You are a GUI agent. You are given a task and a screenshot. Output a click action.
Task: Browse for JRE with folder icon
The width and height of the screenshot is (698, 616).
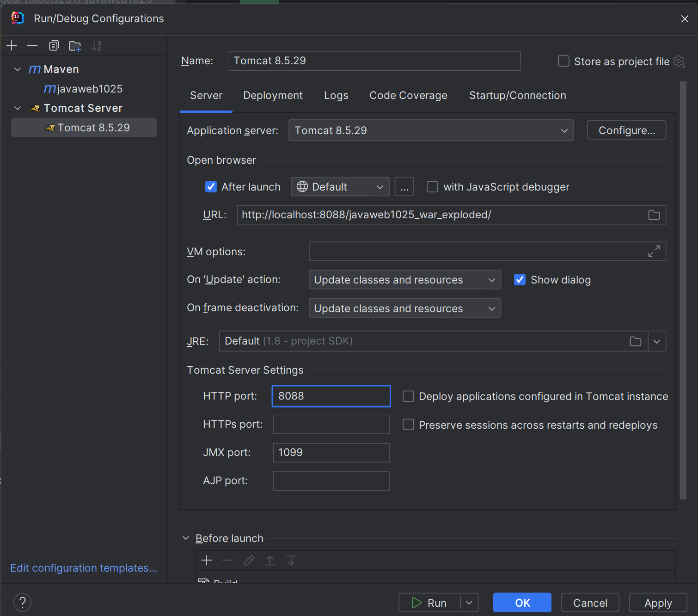click(x=636, y=341)
